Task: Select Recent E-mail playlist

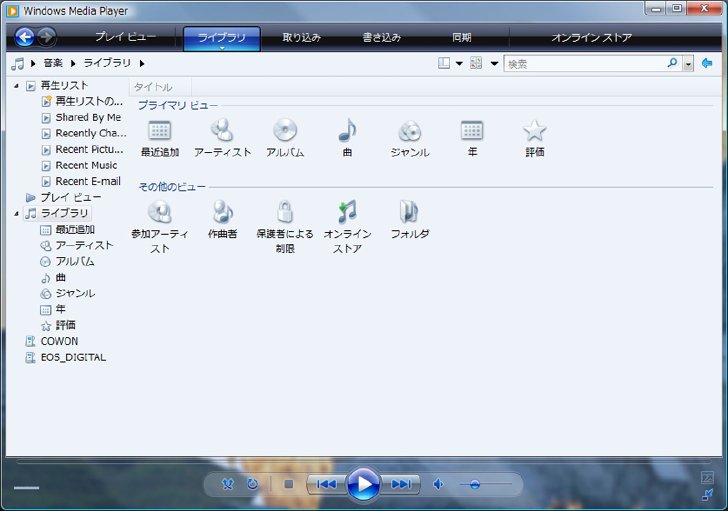Action: point(88,181)
